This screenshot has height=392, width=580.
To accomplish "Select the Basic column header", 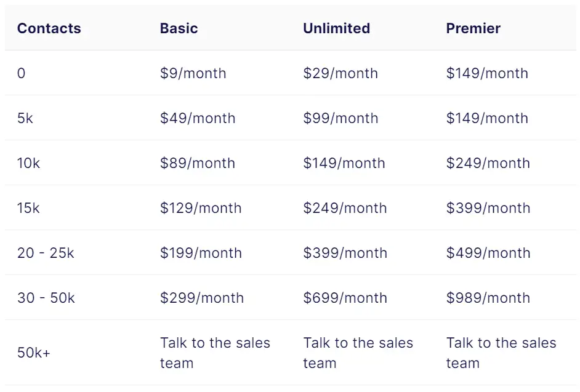I will (179, 28).
